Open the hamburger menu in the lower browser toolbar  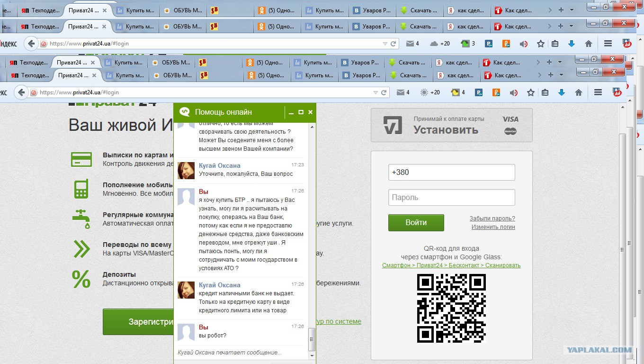[598, 92]
